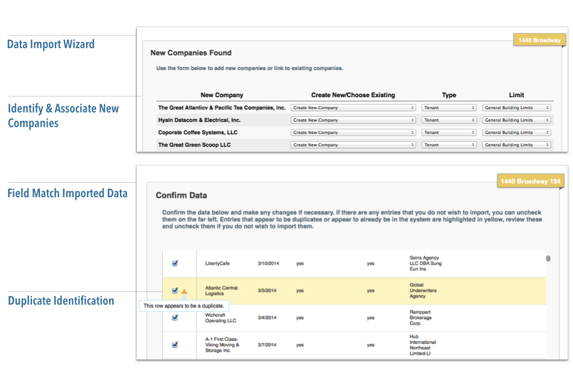Toggle the A-1 First Class-Viking Moving checkbox

pos(175,345)
